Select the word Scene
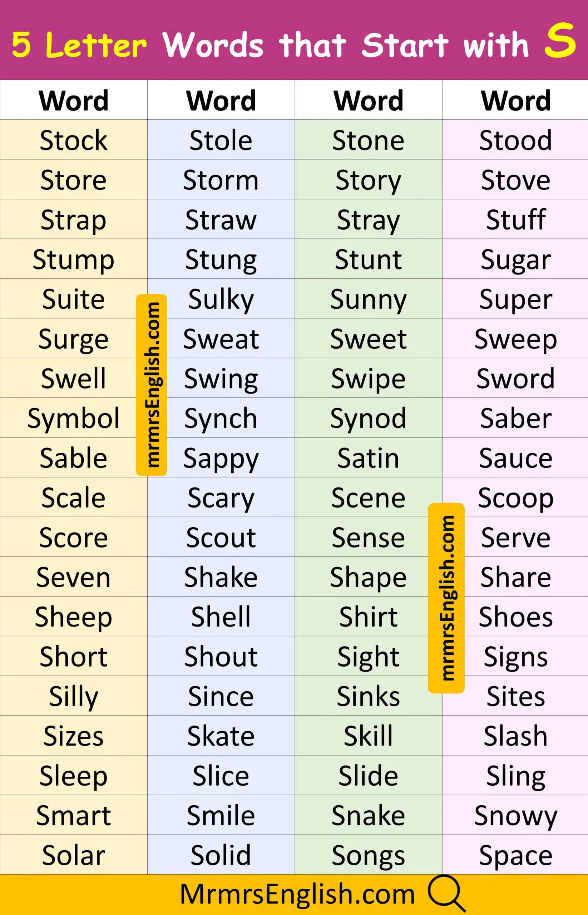 click(x=369, y=498)
